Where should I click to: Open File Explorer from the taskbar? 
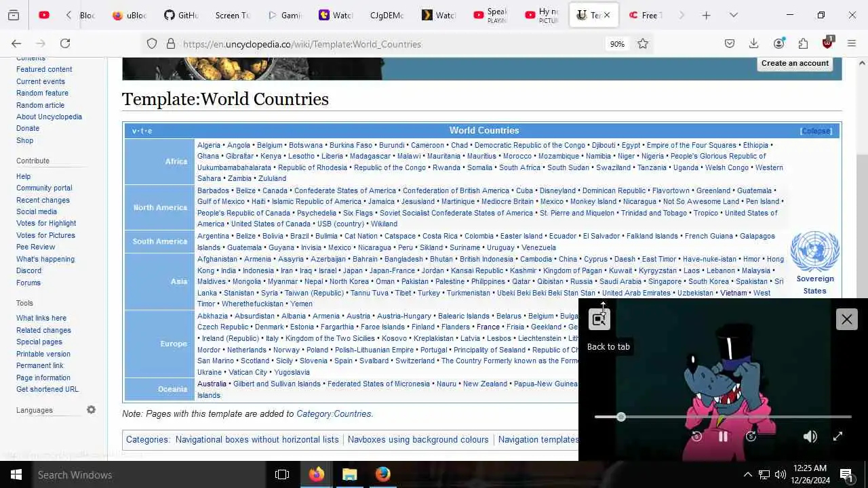[349, 474]
